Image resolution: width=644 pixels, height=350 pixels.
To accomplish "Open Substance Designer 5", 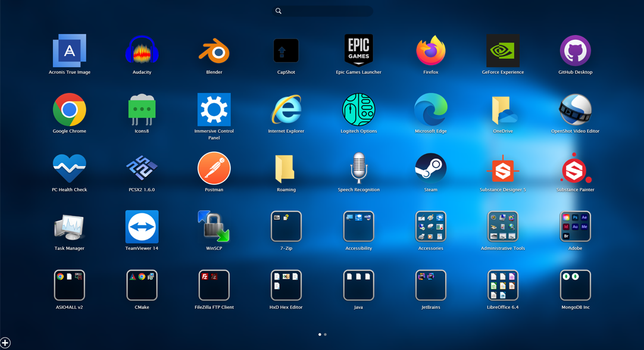I will [x=503, y=169].
